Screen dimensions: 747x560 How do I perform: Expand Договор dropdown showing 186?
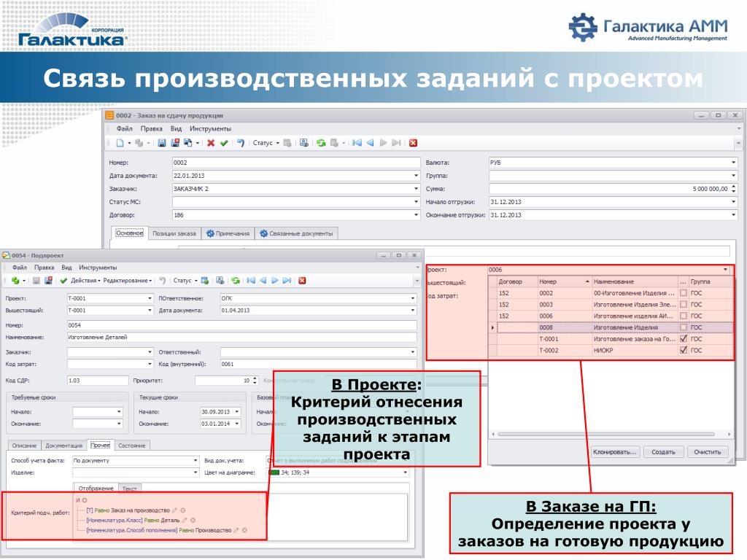[416, 215]
